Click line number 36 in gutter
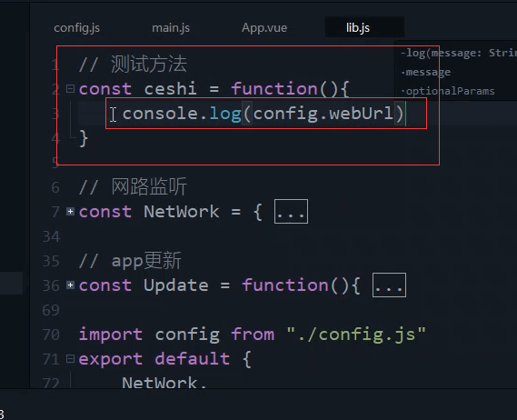 51,285
